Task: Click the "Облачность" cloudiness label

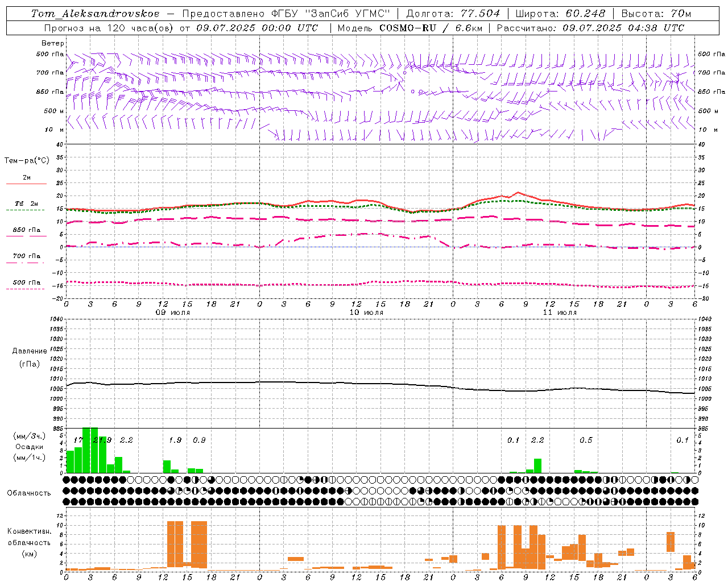Action: [x=29, y=493]
